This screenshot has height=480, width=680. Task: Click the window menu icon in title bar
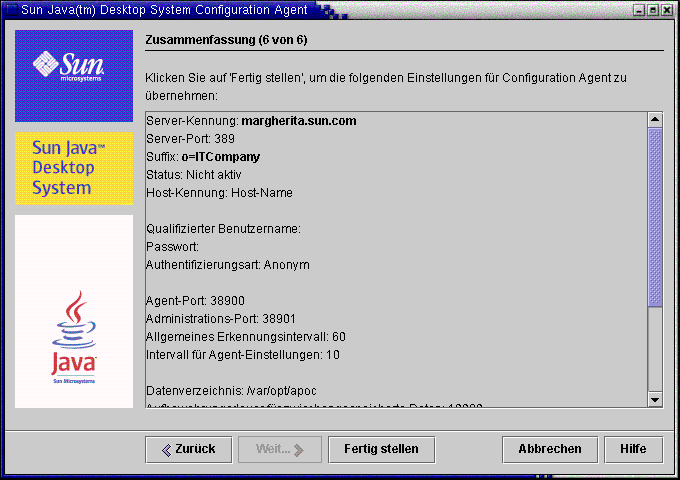(x=11, y=10)
